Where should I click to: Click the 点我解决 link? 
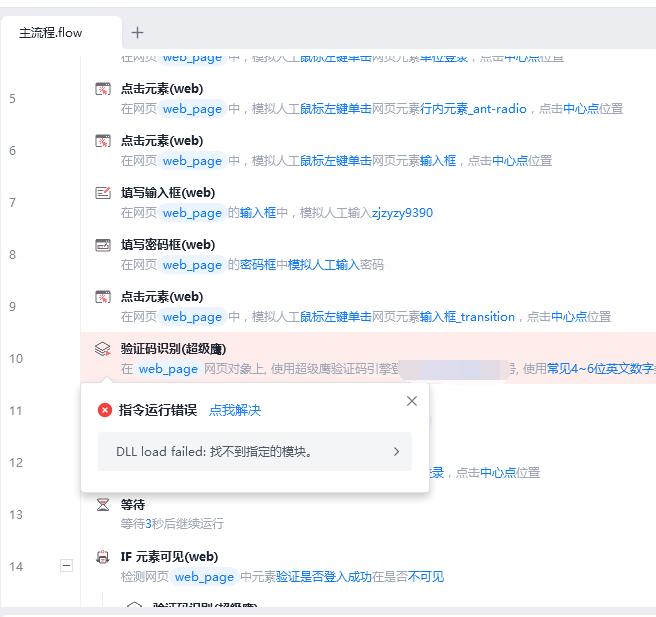pos(234,410)
